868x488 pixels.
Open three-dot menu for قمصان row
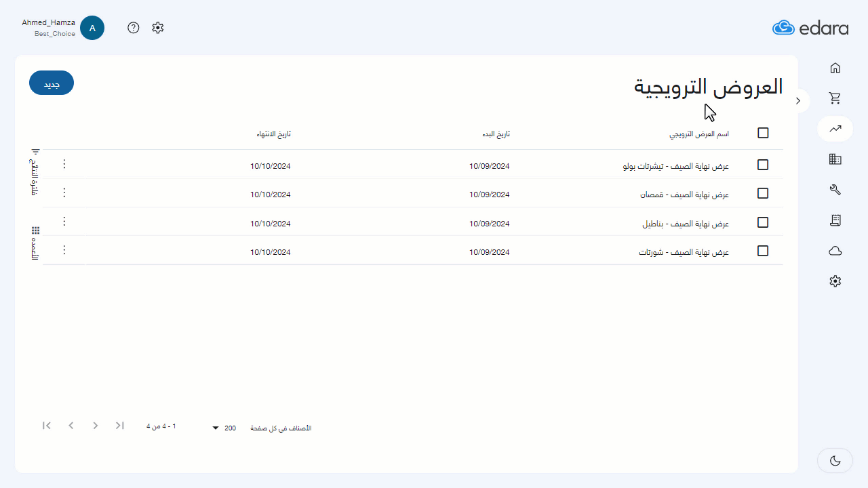64,192
